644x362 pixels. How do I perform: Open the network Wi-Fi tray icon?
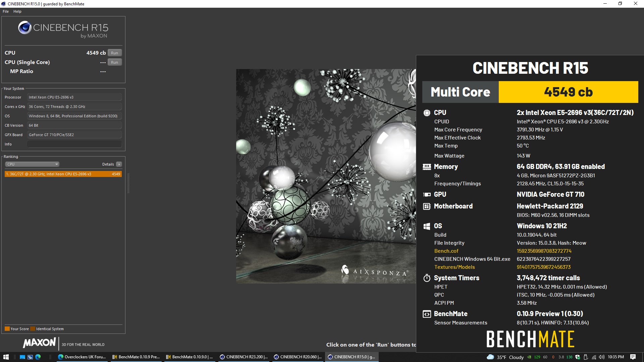pos(594,357)
